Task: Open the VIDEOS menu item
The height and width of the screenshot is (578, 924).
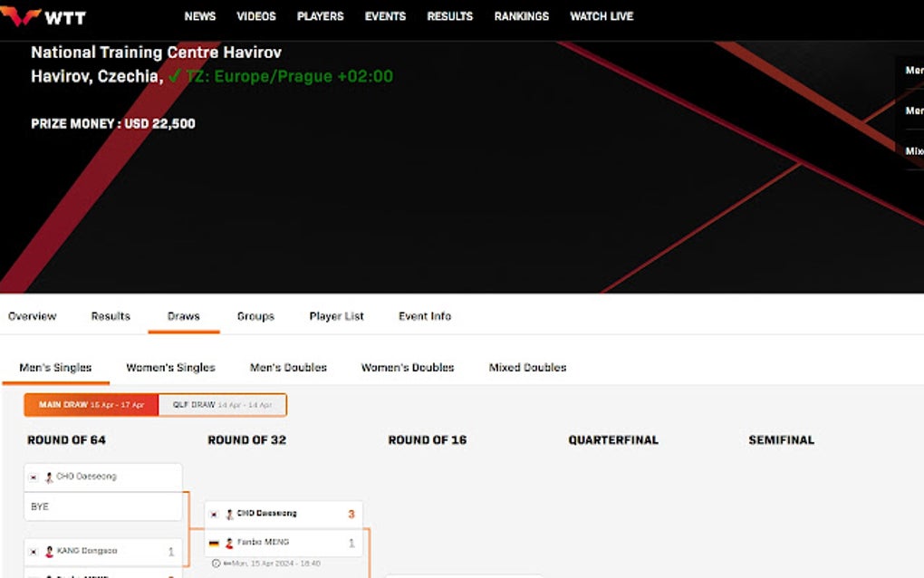Action: [x=256, y=16]
